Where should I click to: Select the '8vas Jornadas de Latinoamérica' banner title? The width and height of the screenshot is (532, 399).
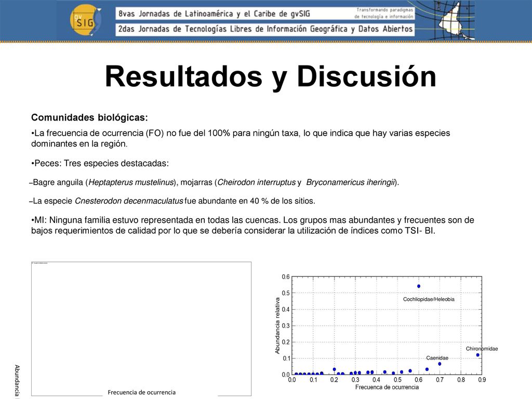click(x=214, y=14)
